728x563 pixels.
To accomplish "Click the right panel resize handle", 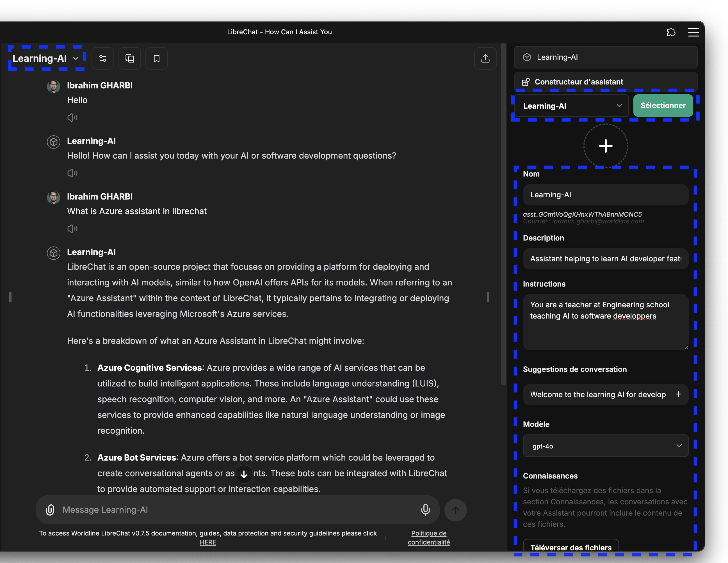I will point(488,297).
